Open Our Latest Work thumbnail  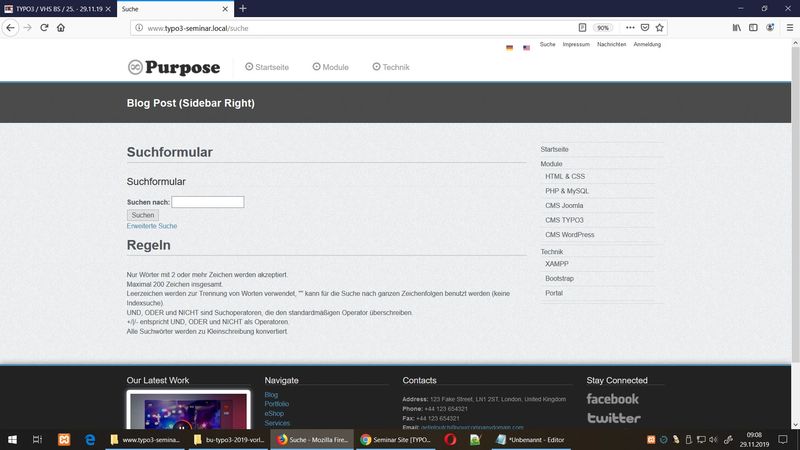pos(189,410)
